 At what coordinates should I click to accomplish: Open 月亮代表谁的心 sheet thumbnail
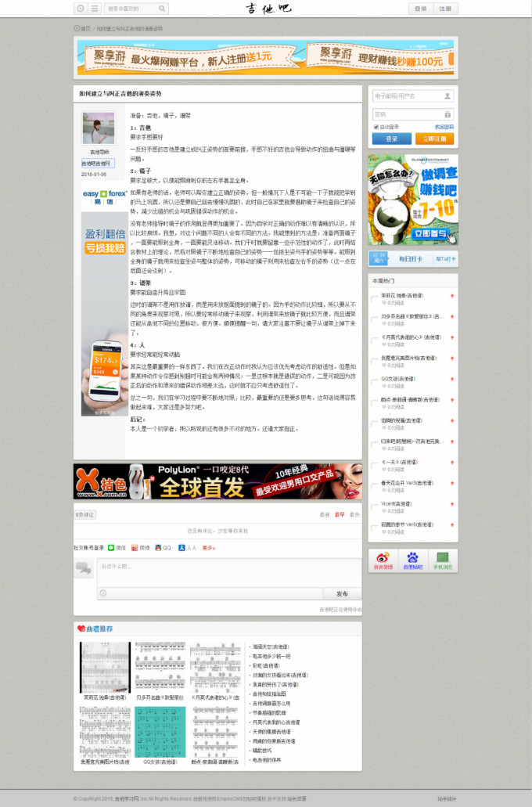[215, 668]
